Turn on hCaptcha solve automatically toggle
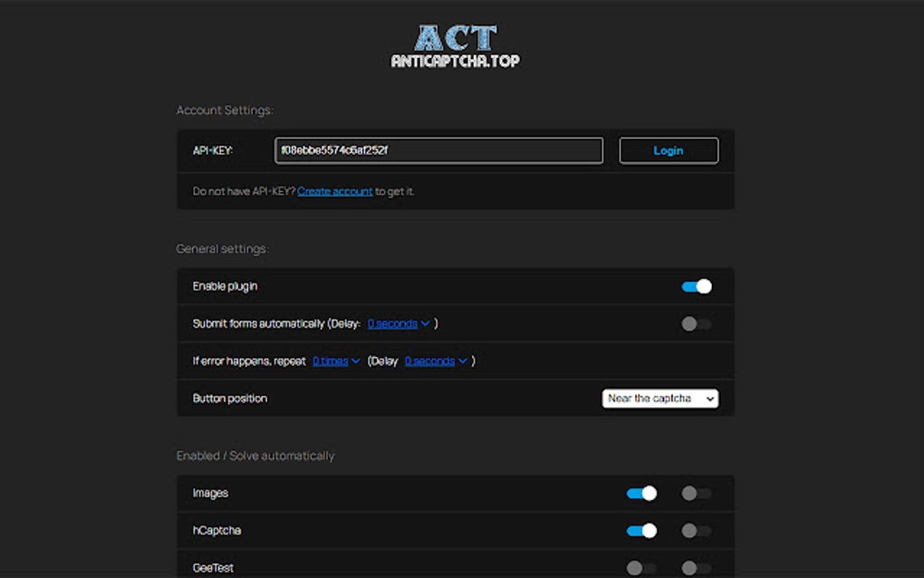Viewport: 924px width, 578px height. click(x=696, y=531)
